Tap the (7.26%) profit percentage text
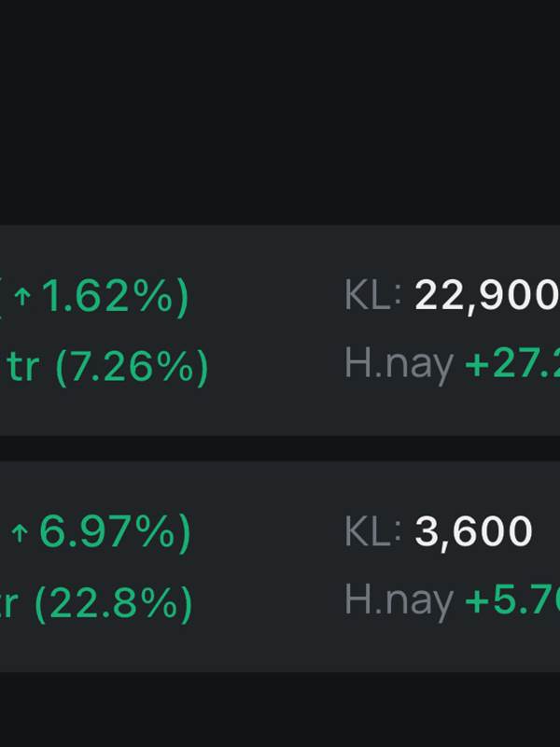560x747 pixels. [x=132, y=367]
